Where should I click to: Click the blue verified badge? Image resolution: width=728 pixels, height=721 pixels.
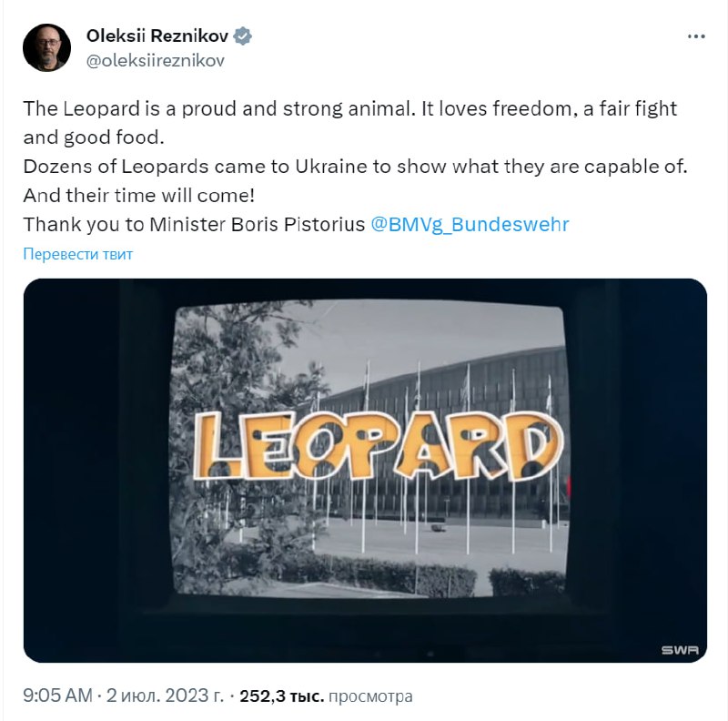coord(244,36)
